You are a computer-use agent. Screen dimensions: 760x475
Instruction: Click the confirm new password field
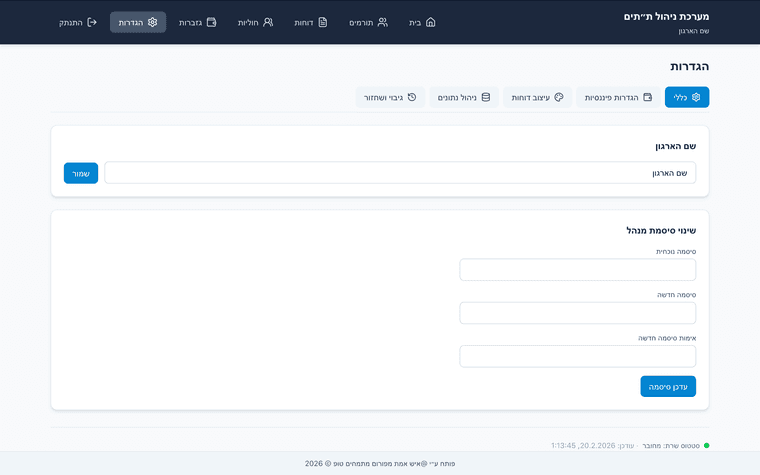tap(577, 356)
